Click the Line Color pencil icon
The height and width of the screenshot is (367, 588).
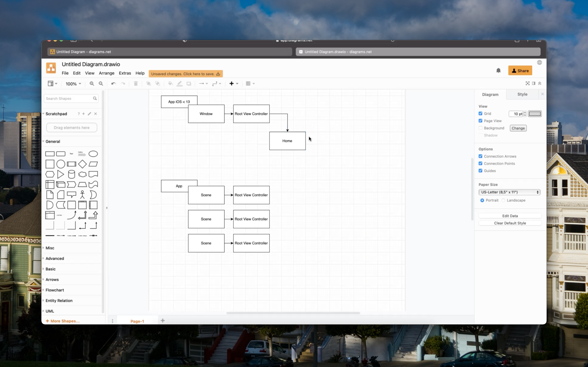point(179,83)
